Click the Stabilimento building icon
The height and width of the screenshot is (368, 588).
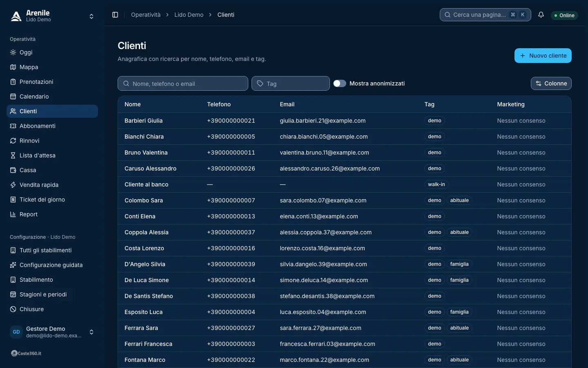click(x=13, y=280)
